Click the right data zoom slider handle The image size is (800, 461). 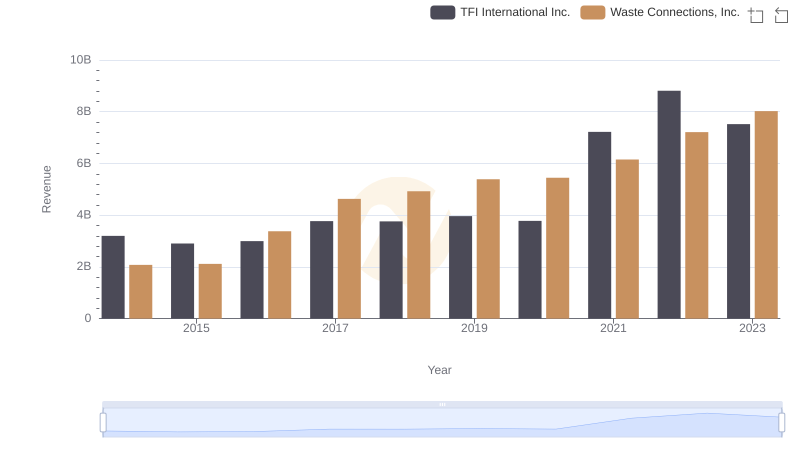click(x=782, y=423)
